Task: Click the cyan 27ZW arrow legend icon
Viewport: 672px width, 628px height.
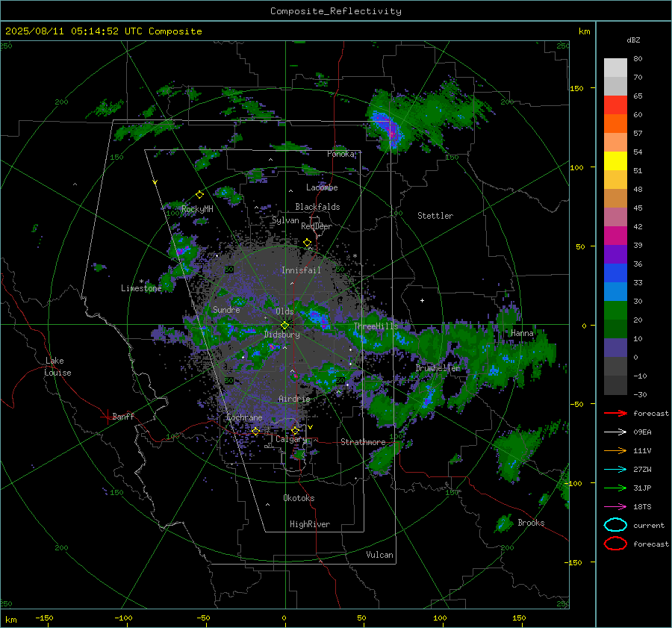Action: (615, 470)
